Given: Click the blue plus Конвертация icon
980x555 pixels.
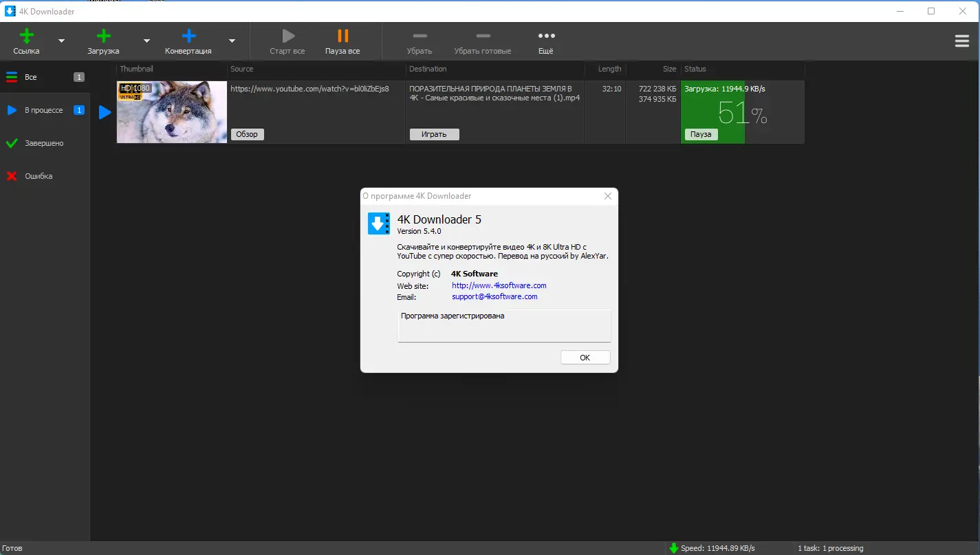Looking at the screenshot, I should point(188,36).
